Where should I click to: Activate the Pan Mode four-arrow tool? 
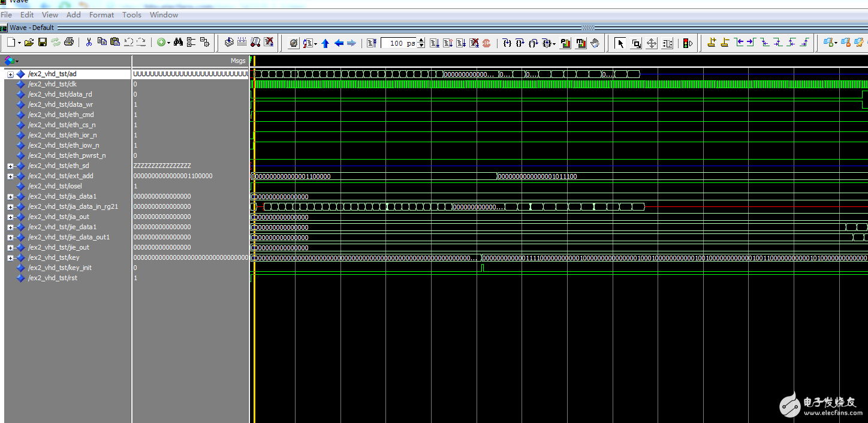[x=652, y=43]
